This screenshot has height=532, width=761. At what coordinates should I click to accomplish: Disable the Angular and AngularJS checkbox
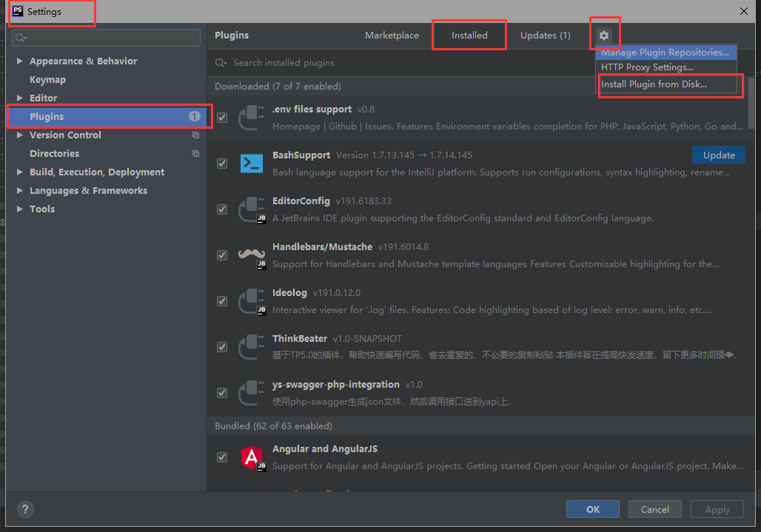click(x=222, y=457)
